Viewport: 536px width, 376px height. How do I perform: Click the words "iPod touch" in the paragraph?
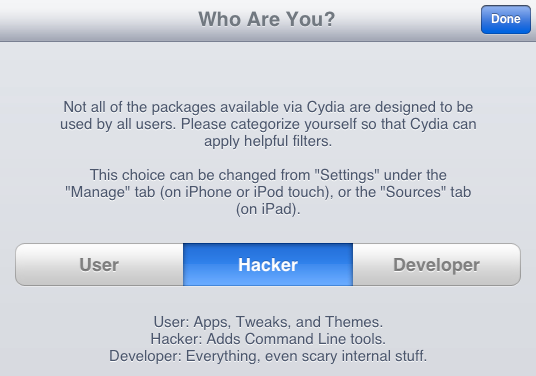point(290,192)
